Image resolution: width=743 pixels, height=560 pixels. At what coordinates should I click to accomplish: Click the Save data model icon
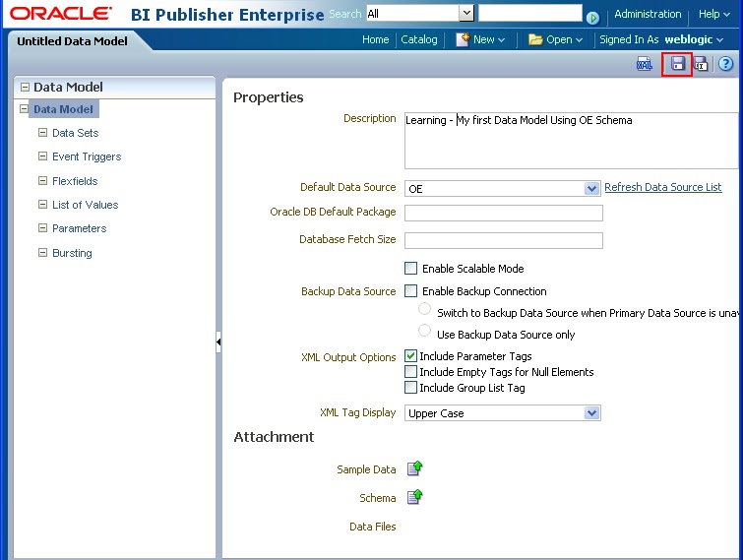(678, 64)
